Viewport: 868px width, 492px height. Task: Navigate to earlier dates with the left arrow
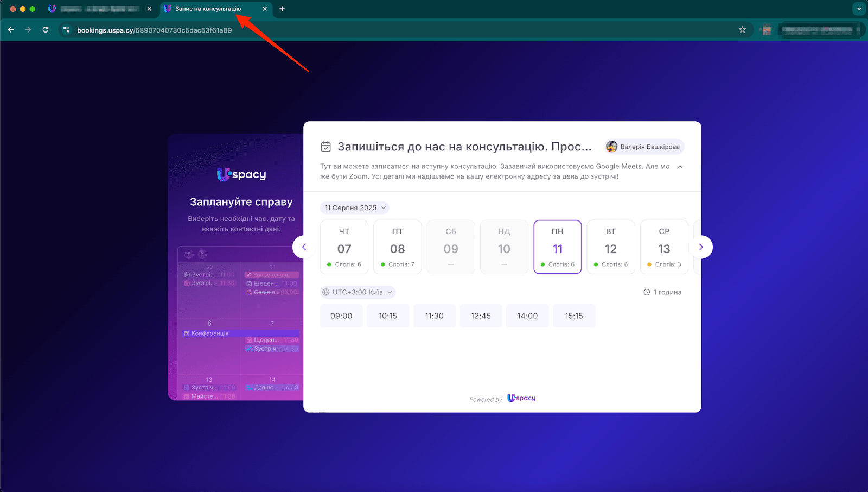point(304,247)
